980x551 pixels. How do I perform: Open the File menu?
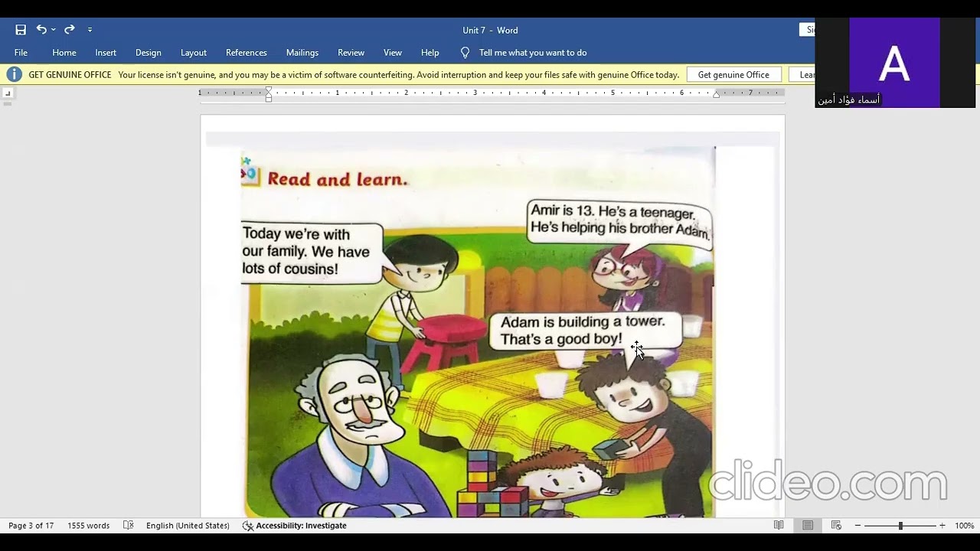(21, 53)
